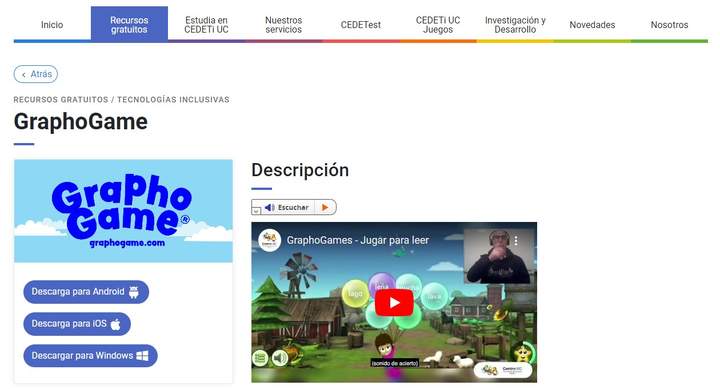This screenshot has width=720, height=389.
Task: Open video title GraphoGames - Jugar para leer
Action: 358,240
